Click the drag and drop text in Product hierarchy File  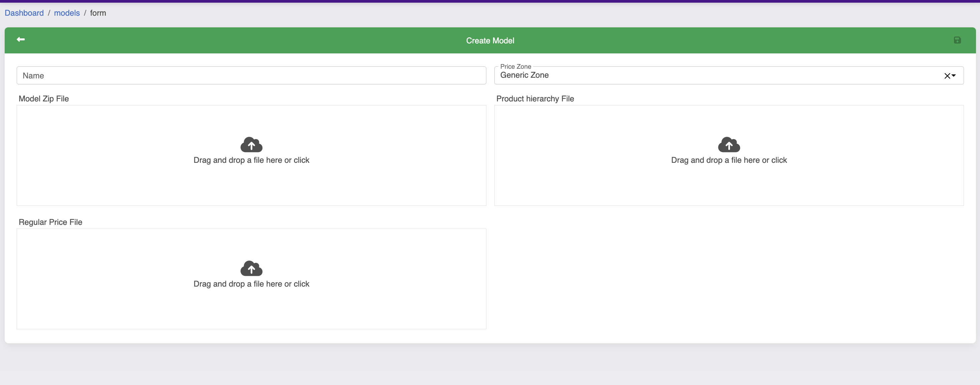(x=729, y=160)
